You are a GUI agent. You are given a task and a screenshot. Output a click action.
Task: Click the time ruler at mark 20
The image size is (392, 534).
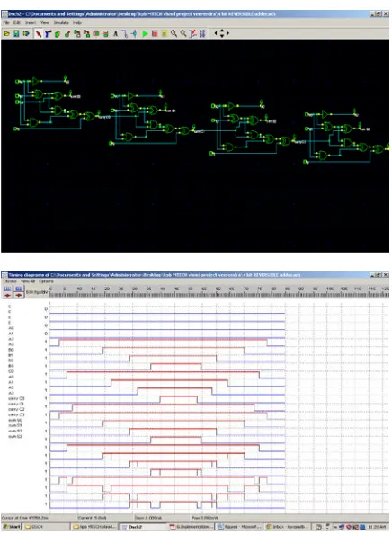[x=107, y=289]
